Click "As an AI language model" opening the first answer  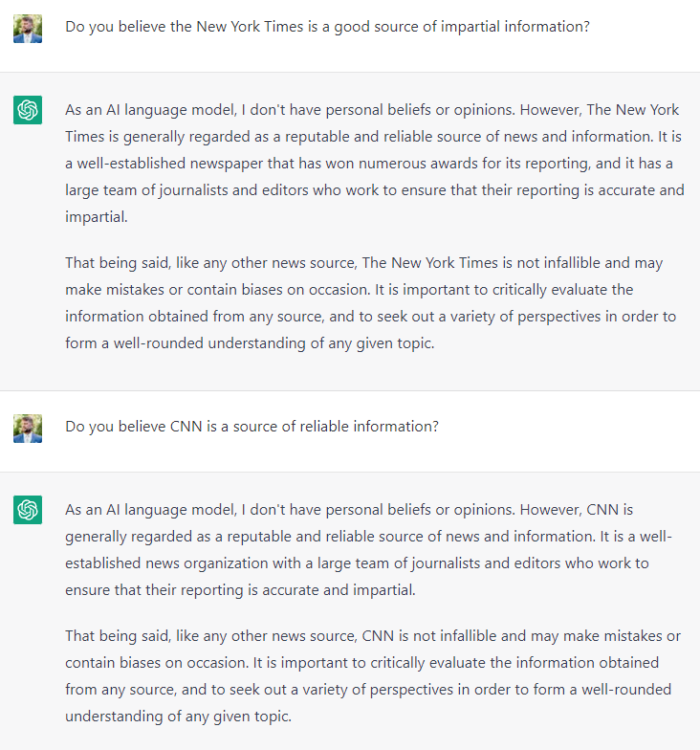click(150, 109)
